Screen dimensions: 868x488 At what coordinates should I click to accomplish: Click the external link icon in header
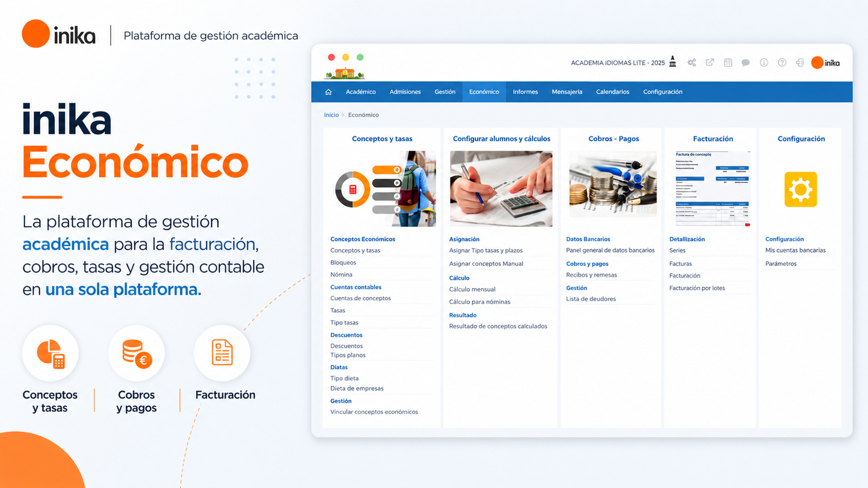710,62
